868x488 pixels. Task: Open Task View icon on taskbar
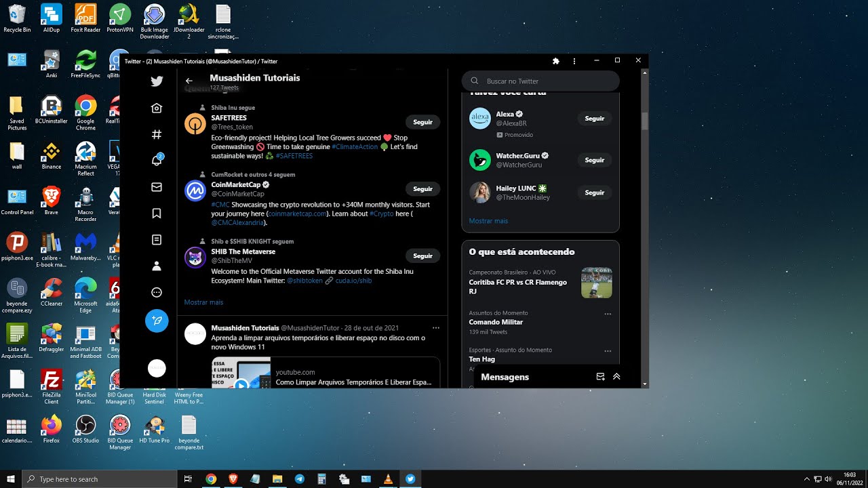(189, 479)
